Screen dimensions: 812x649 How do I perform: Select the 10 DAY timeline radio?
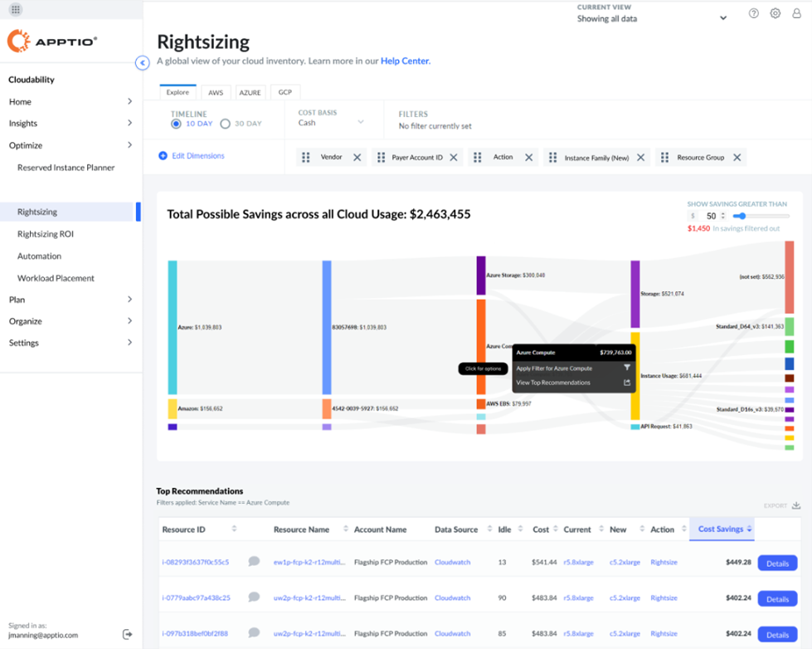[x=176, y=124]
